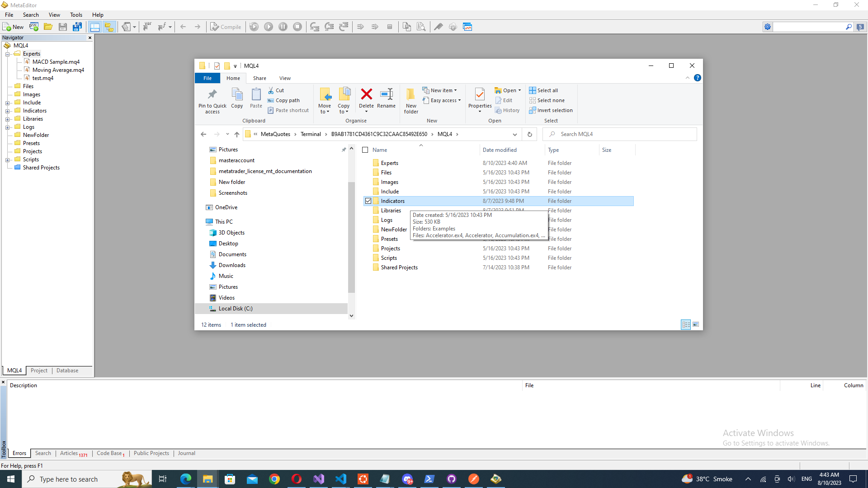Click Pin to Quick access icon
868x488 pixels.
(212, 100)
